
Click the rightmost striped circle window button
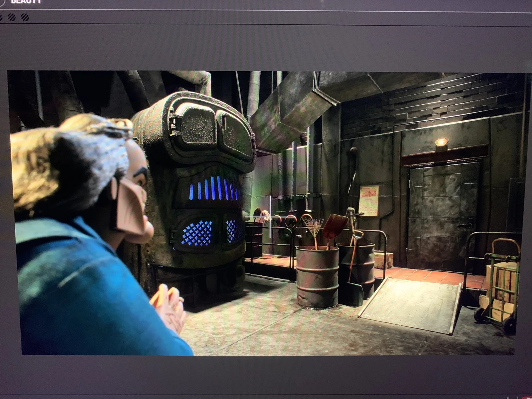point(25,17)
